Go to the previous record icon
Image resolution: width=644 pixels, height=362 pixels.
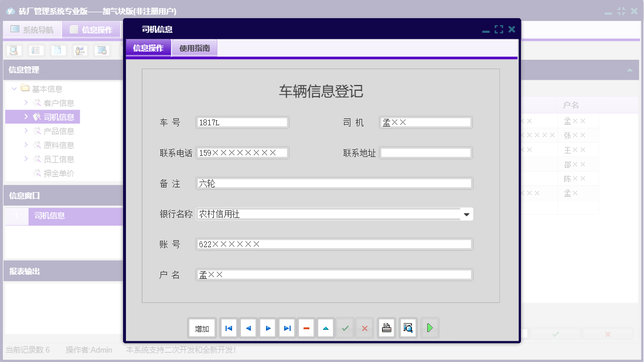coord(248,328)
